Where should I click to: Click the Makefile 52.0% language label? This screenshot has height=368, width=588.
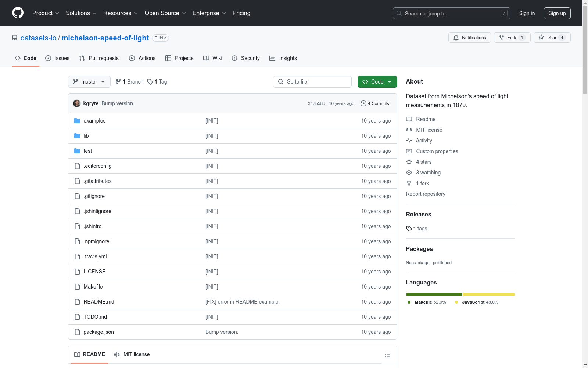coord(427,302)
